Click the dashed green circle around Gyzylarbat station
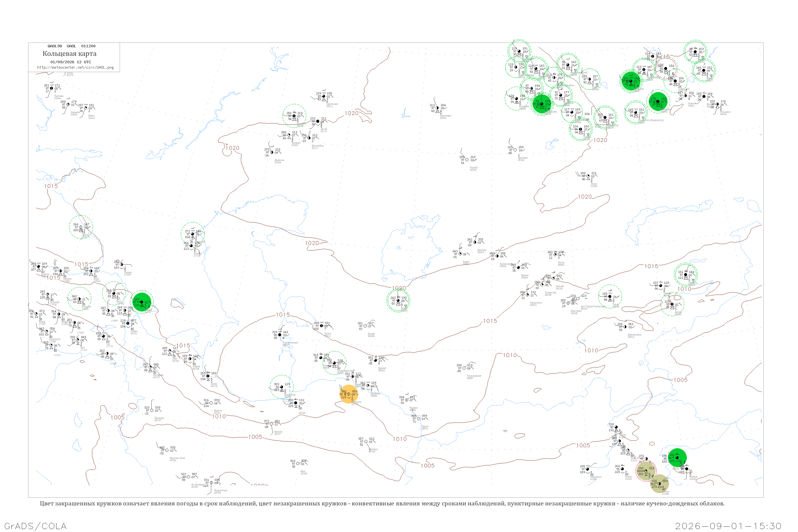798x532 pixels. point(335,363)
